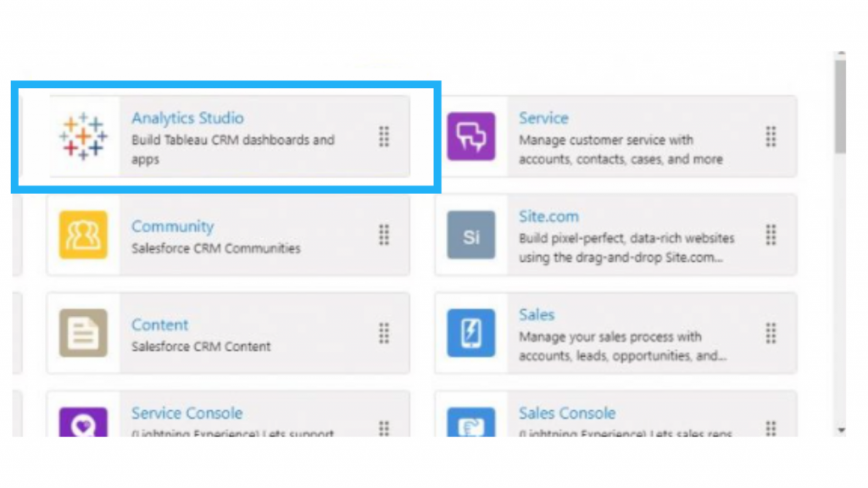Click the yellow Community people icon
Image resolution: width=868 pixels, height=488 pixels.
[x=83, y=235]
